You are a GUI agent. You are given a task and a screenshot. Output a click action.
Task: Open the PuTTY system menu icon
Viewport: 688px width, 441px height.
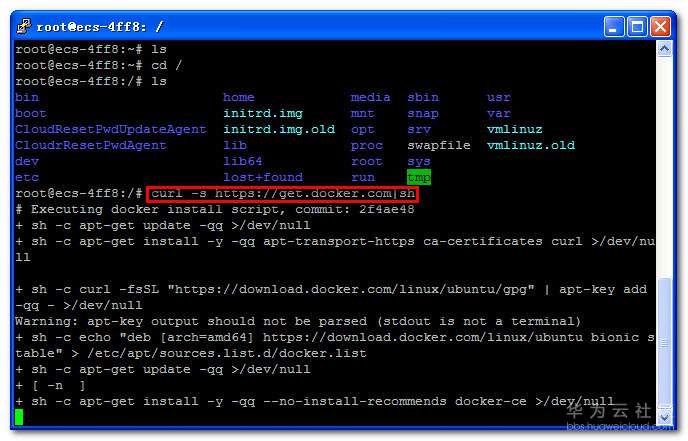pyautogui.click(x=24, y=26)
